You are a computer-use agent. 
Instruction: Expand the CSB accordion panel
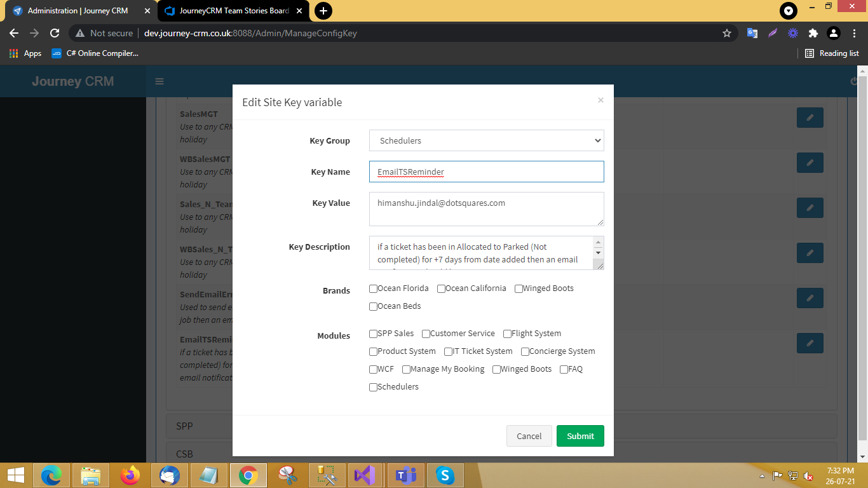[x=501, y=454]
